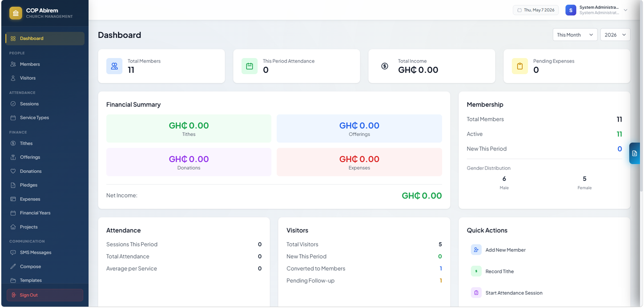This screenshot has height=308, width=644.
Task: Click the Total Members blue people icon
Action: [x=114, y=66]
